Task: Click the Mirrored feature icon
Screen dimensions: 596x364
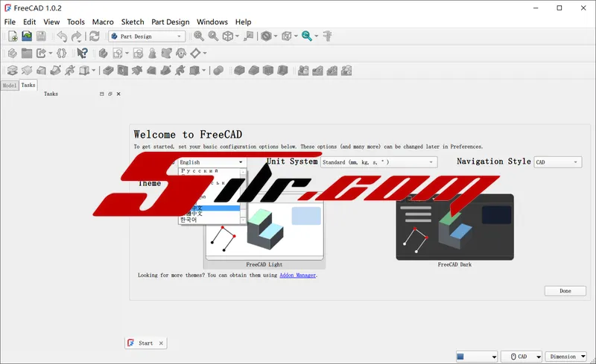Action: [303, 70]
